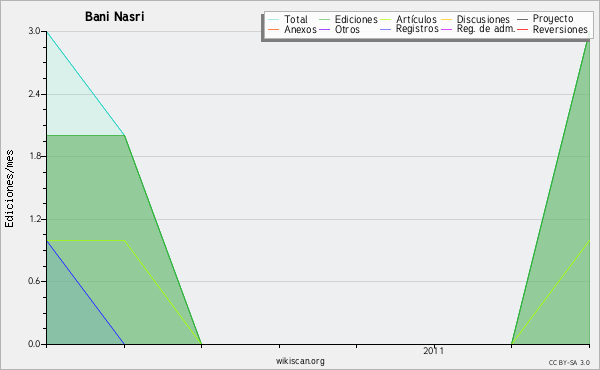Click the CC BY-SA 3.0 license text
Viewport: 600px width, 370px height.
pos(569,363)
